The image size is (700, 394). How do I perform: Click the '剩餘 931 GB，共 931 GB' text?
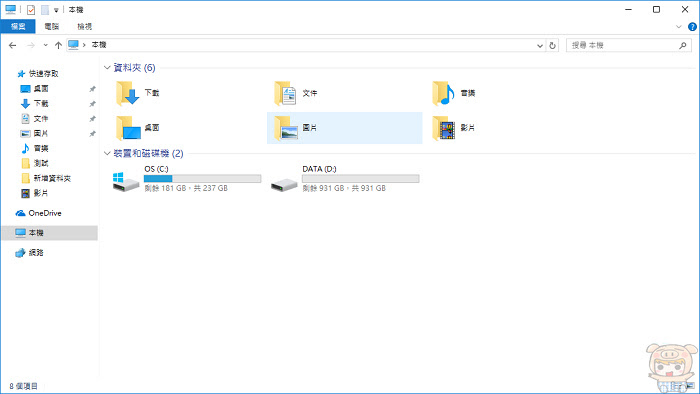click(x=344, y=188)
